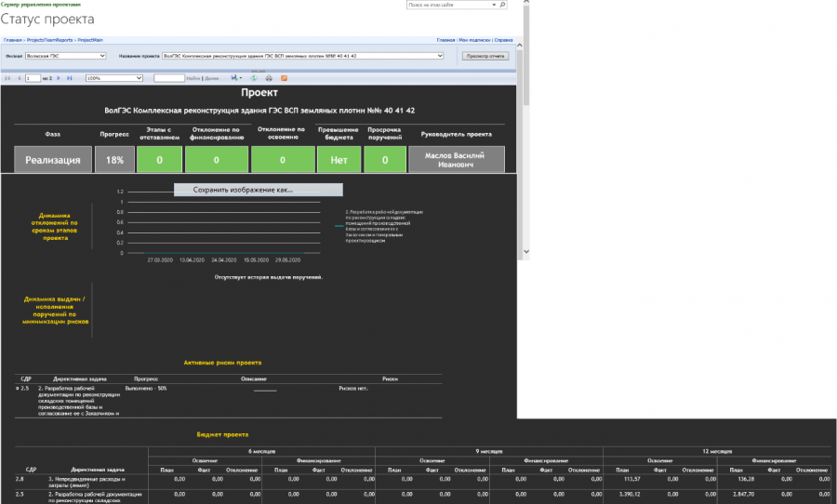Viewport: 837px width, 504px height.
Task: Go to the previous report page
Action: tap(19, 78)
